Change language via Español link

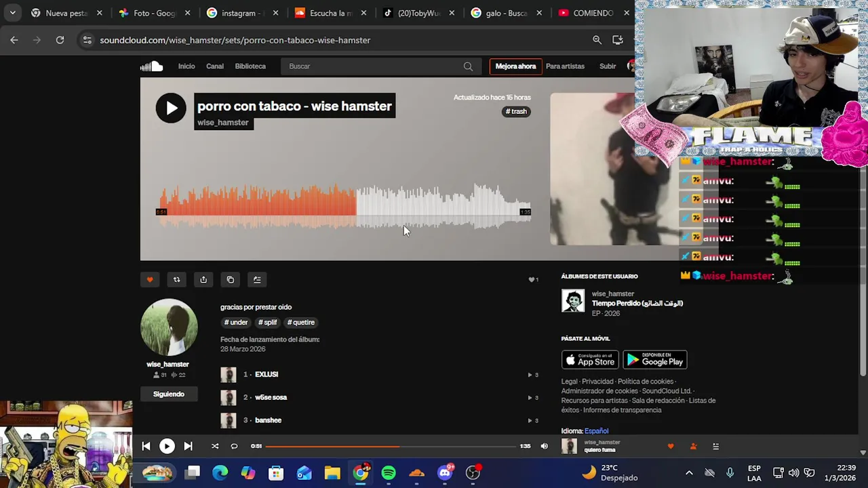click(597, 431)
